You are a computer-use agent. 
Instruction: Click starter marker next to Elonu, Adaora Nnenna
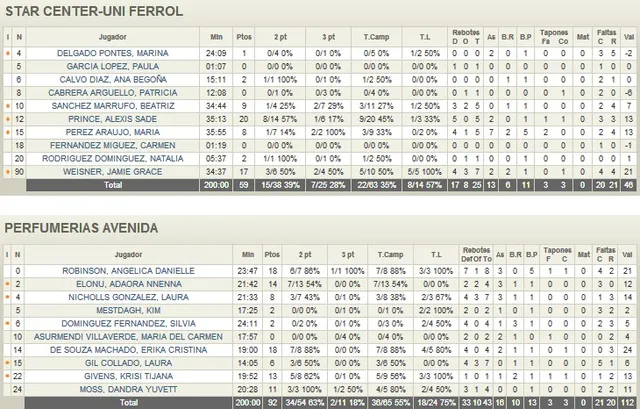click(x=7, y=284)
